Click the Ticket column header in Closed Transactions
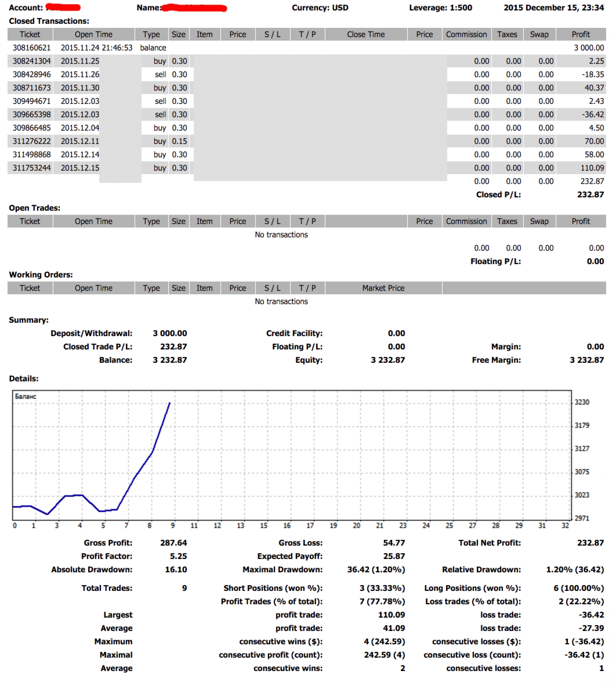Screen dimensions: 616x689 [x=30, y=34]
